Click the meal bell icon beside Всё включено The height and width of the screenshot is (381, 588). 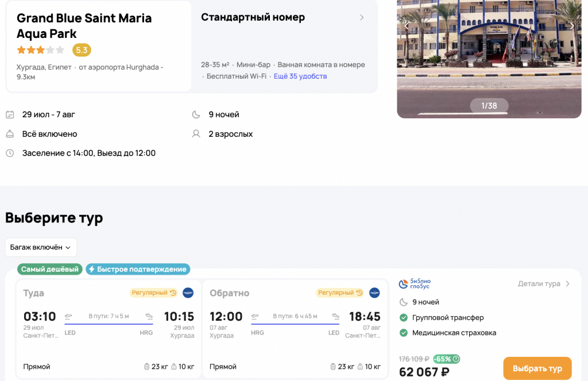coord(10,134)
